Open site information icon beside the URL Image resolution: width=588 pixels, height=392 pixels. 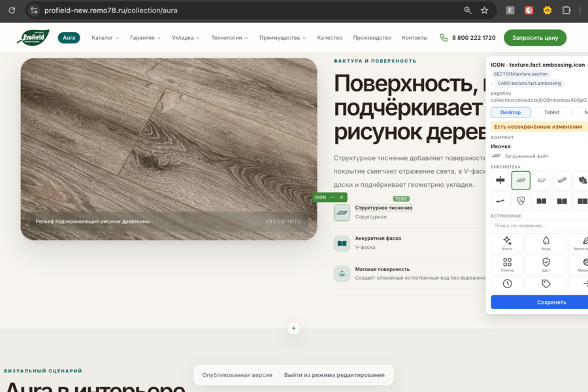[x=34, y=10]
